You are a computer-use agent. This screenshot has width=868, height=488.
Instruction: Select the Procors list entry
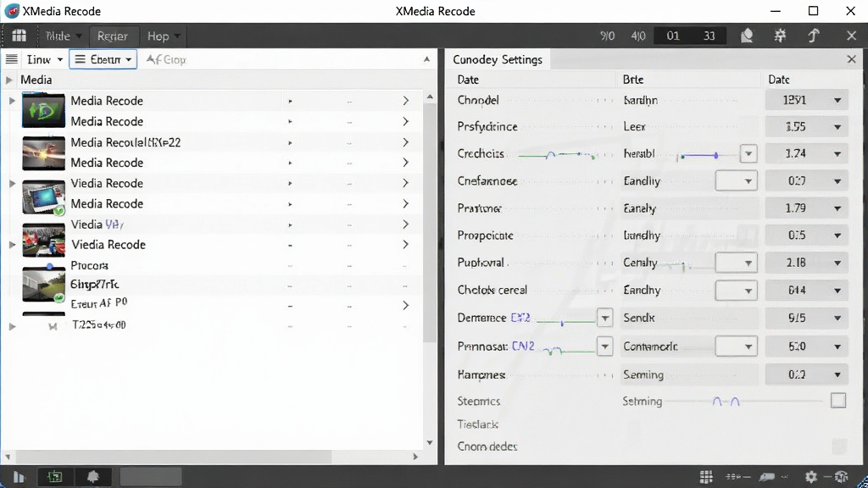[x=89, y=265]
